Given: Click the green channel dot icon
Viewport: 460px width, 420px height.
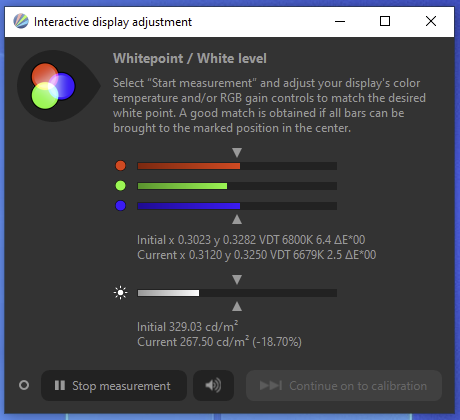Looking at the screenshot, I should [x=120, y=186].
